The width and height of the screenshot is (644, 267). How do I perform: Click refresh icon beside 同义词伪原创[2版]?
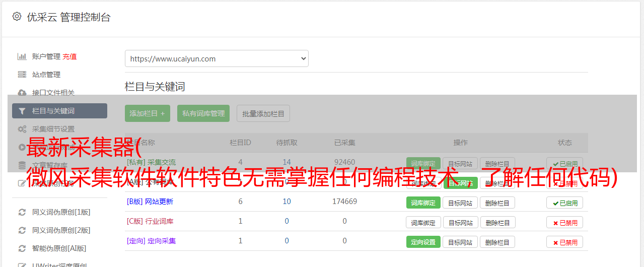[x=22, y=230]
